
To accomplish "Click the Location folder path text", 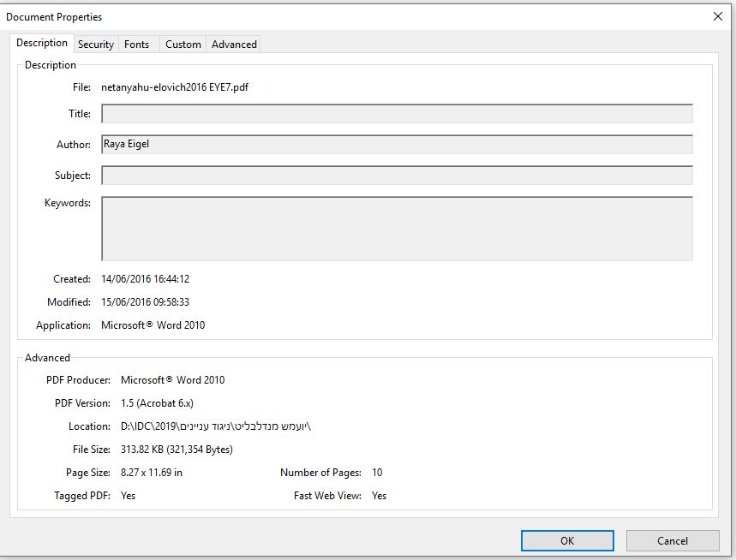I will pyautogui.click(x=215, y=426).
